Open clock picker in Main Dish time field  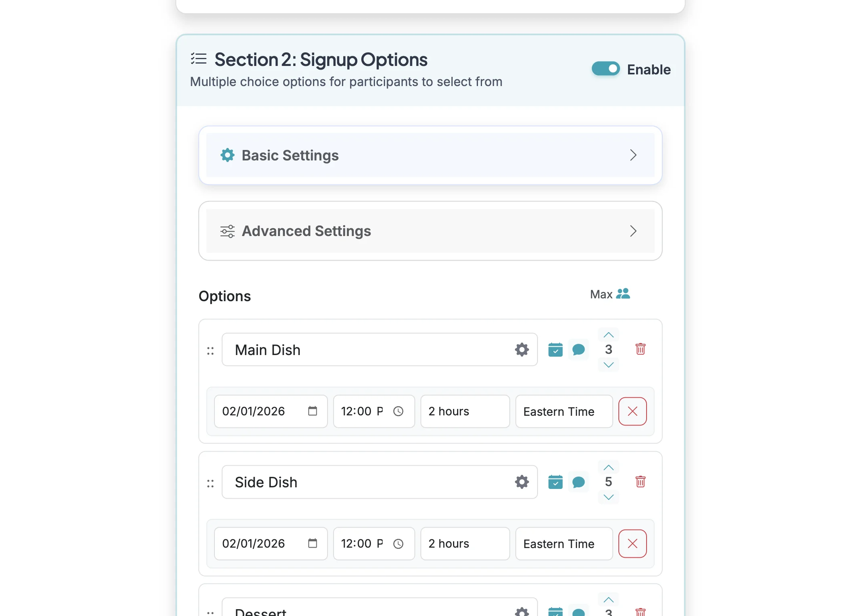point(398,411)
